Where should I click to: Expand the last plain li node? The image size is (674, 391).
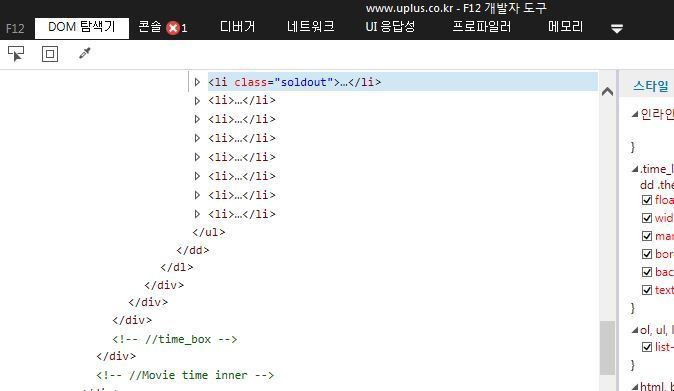[197, 214]
